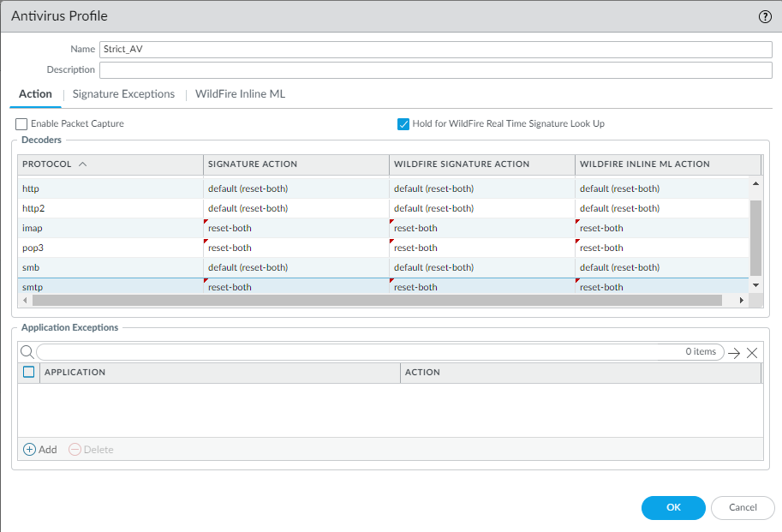Click into the Description field
This screenshot has height=532, width=782.
435,70
